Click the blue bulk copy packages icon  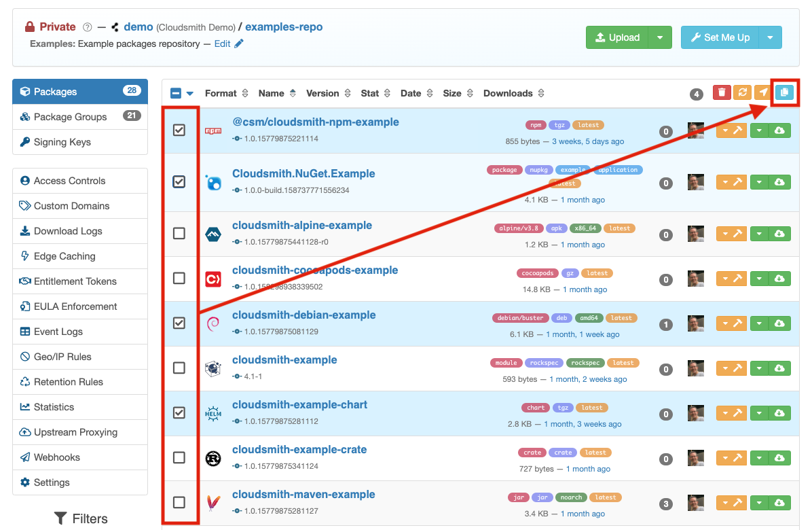pos(785,92)
